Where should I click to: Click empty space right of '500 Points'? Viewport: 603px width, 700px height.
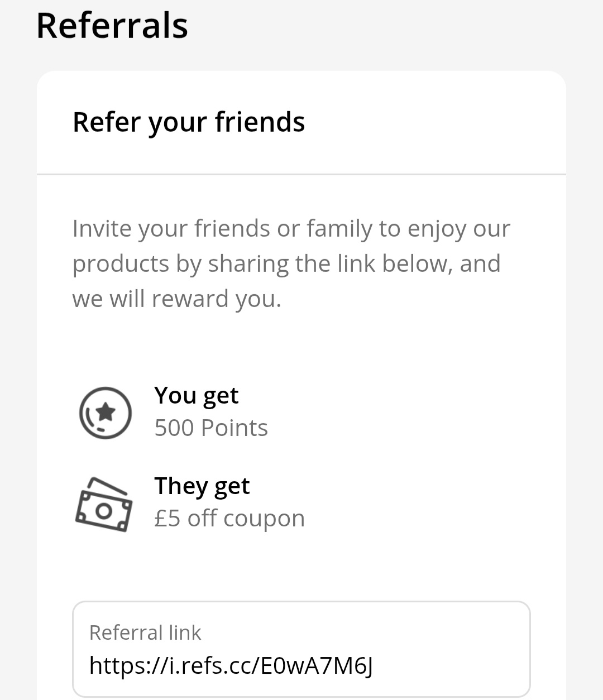tap(402, 428)
